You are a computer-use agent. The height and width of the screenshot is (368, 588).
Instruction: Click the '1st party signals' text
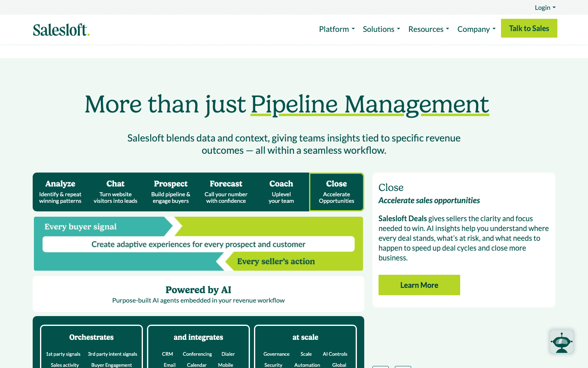point(63,354)
